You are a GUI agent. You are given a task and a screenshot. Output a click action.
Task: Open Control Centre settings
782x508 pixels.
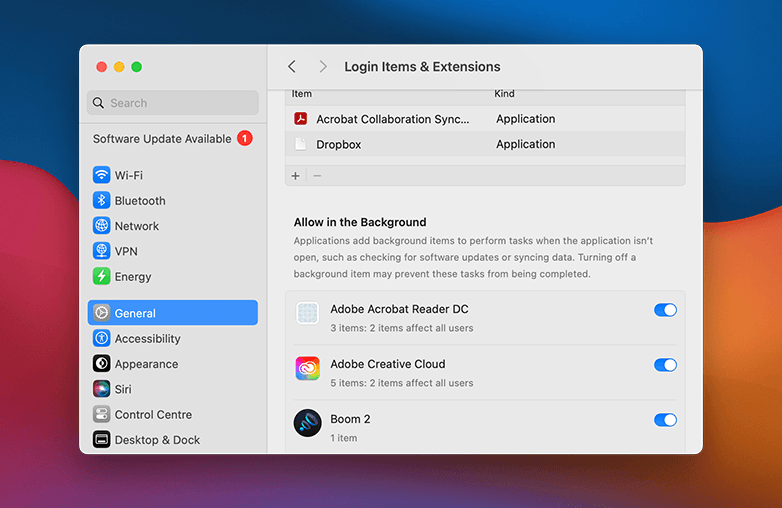point(173,414)
